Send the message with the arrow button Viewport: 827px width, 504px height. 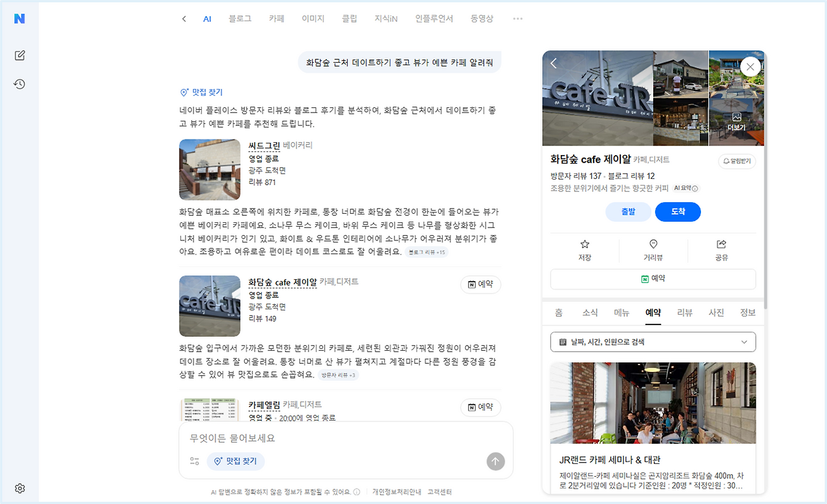(x=496, y=461)
